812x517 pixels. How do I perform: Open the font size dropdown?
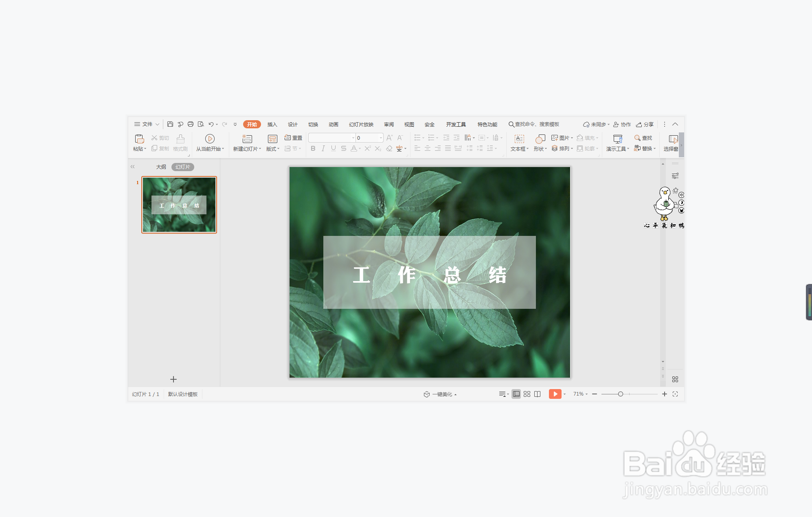pos(381,138)
